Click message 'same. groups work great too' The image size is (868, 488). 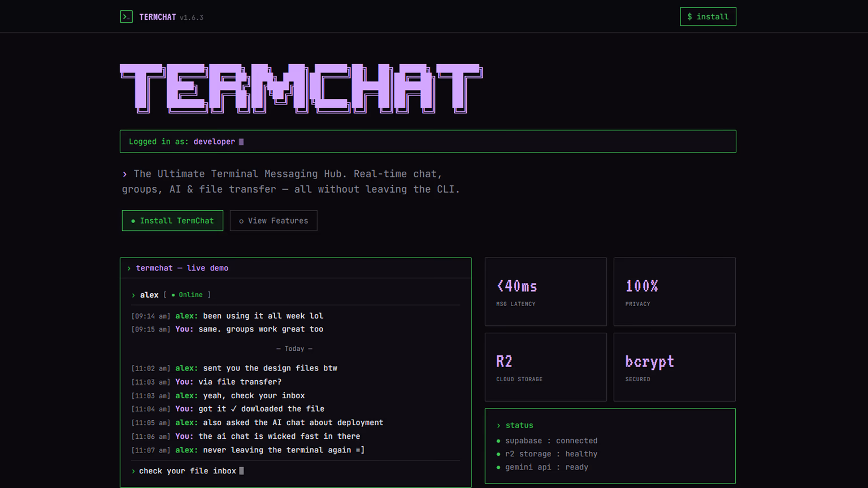(x=261, y=329)
